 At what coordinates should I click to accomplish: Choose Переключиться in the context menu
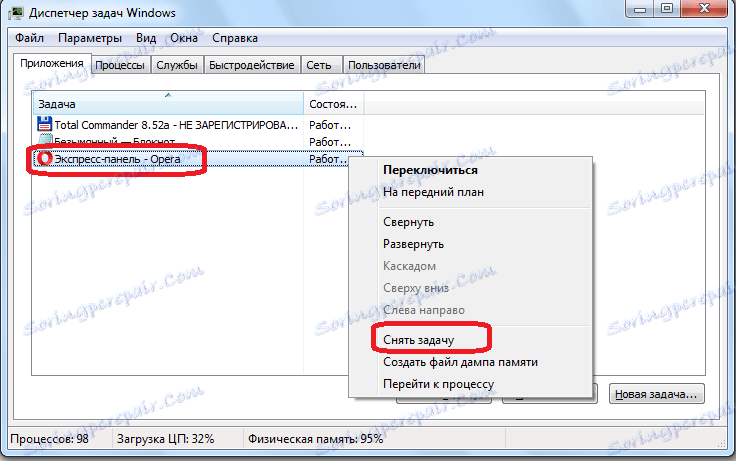point(430,170)
